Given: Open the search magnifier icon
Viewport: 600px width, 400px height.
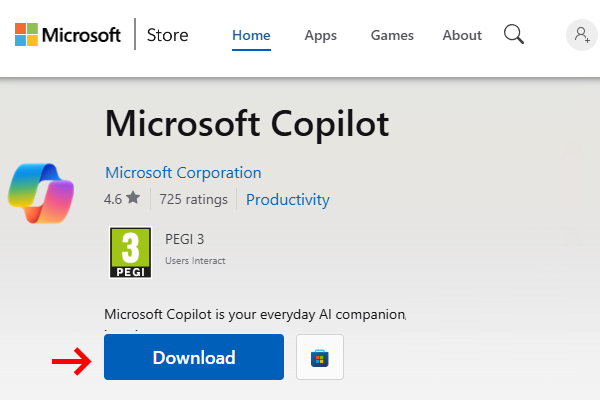Looking at the screenshot, I should [514, 35].
